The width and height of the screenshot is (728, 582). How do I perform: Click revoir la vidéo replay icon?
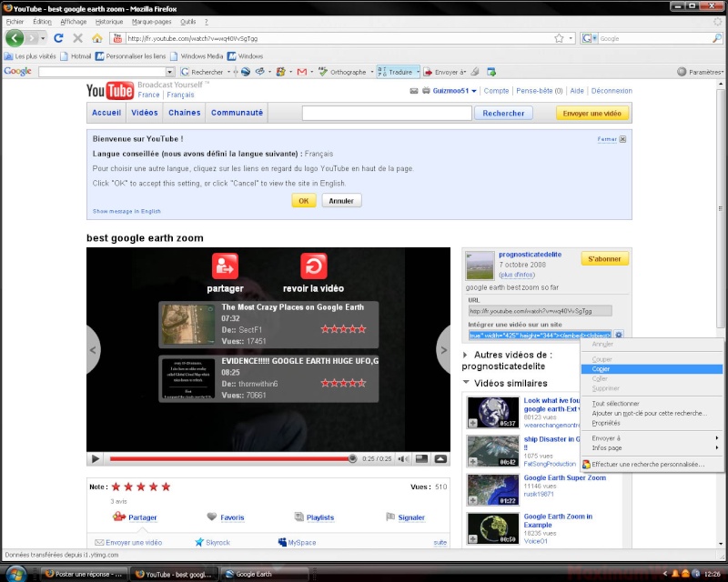point(313,266)
